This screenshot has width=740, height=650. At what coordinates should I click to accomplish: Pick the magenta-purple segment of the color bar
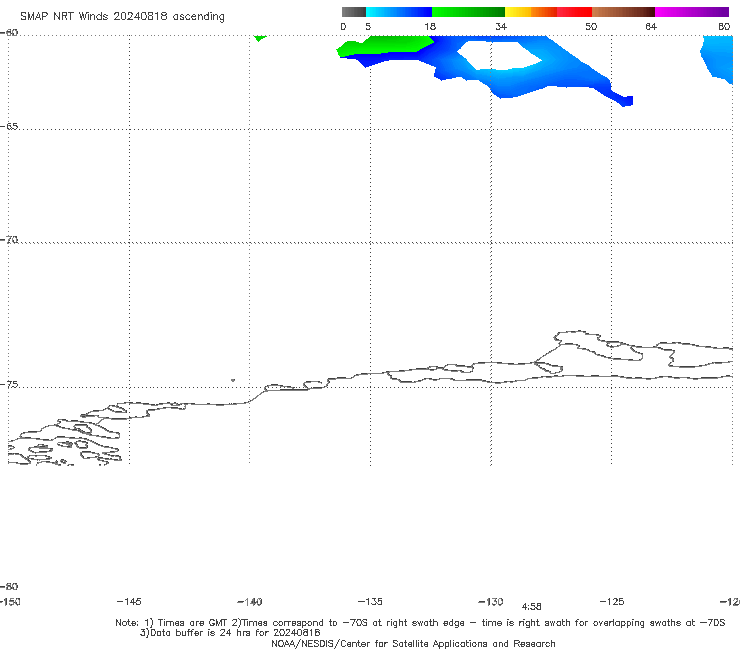[x=692, y=12]
